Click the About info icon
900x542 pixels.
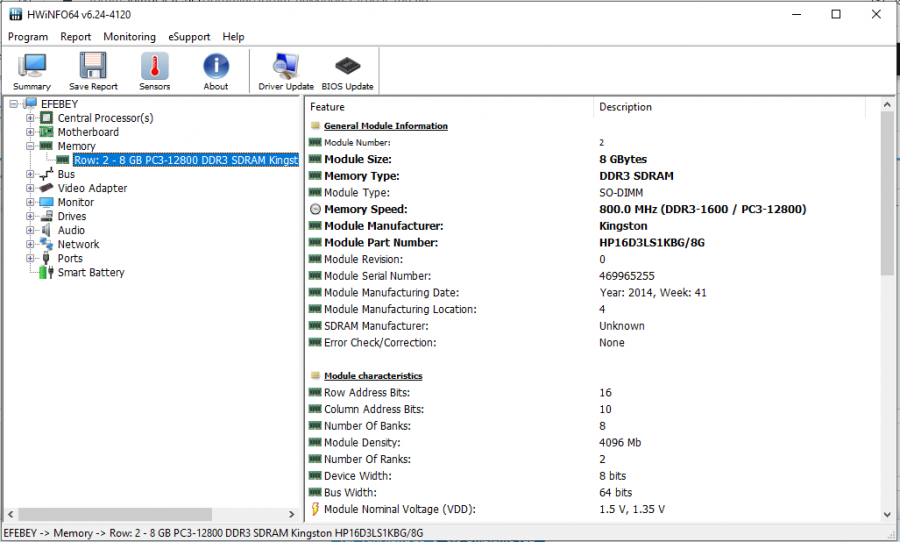(216, 66)
